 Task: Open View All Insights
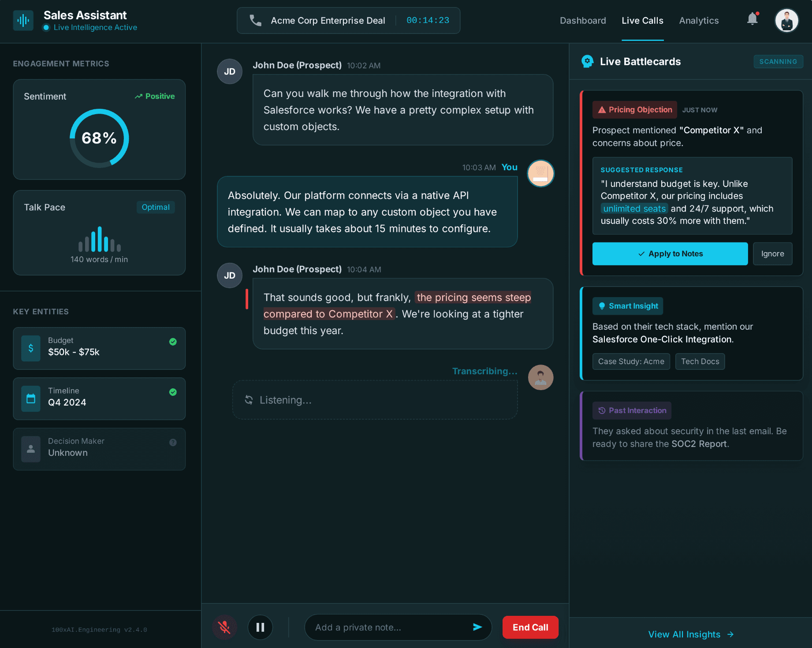pyautogui.click(x=690, y=634)
